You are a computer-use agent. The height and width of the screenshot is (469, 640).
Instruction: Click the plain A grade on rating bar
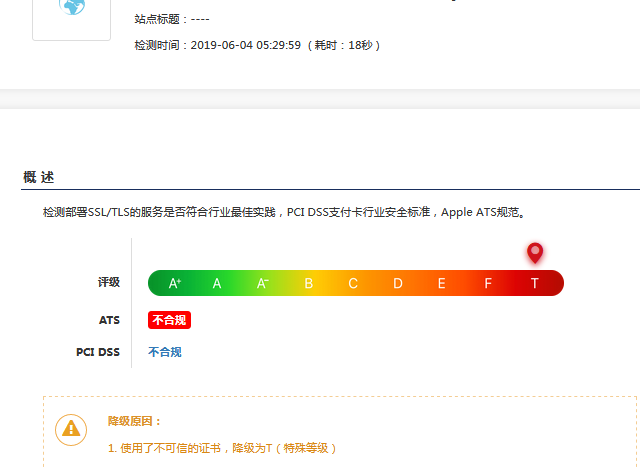pyautogui.click(x=217, y=283)
